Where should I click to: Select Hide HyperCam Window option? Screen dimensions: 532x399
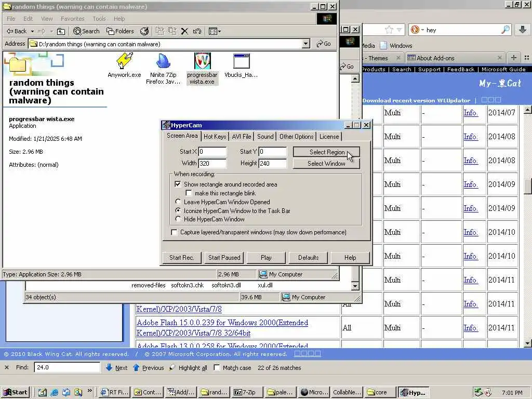point(178,219)
